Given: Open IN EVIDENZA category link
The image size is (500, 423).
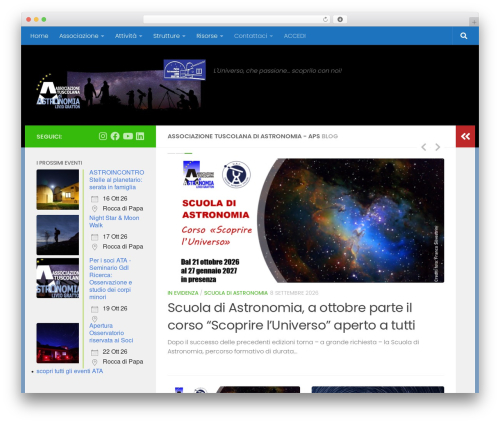Looking at the screenshot, I should coord(183,293).
